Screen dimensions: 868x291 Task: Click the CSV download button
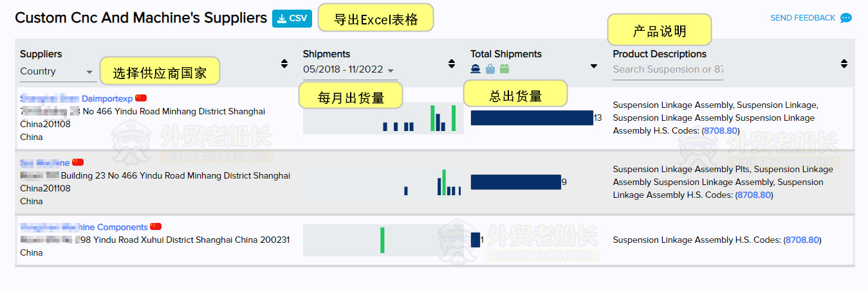[x=291, y=19]
